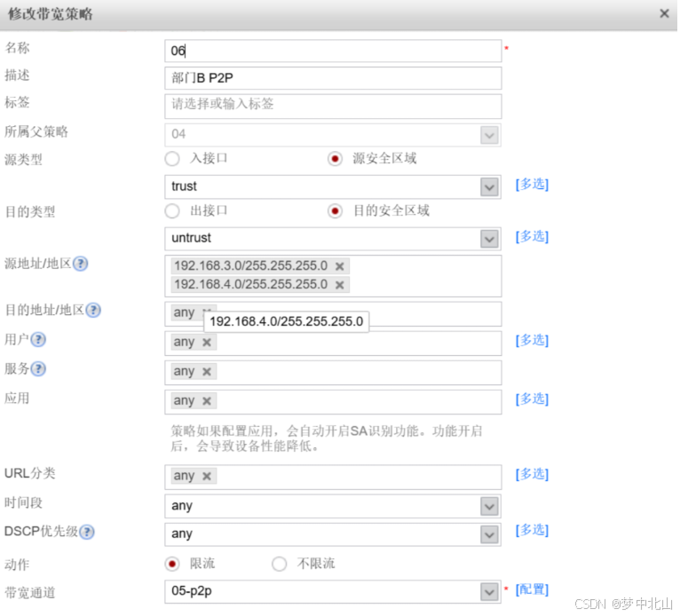Open 配置 link for 带宽通道
This screenshot has height=616, width=680.
coord(532,589)
